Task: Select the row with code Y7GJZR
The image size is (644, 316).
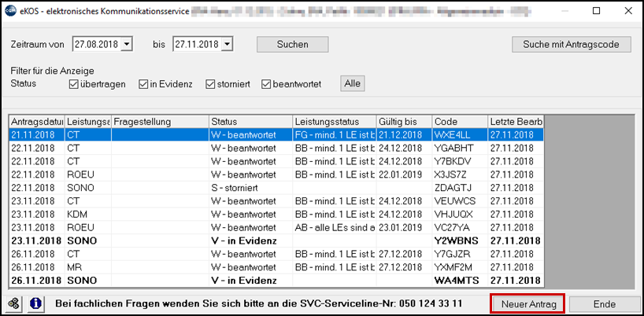Action: point(276,254)
